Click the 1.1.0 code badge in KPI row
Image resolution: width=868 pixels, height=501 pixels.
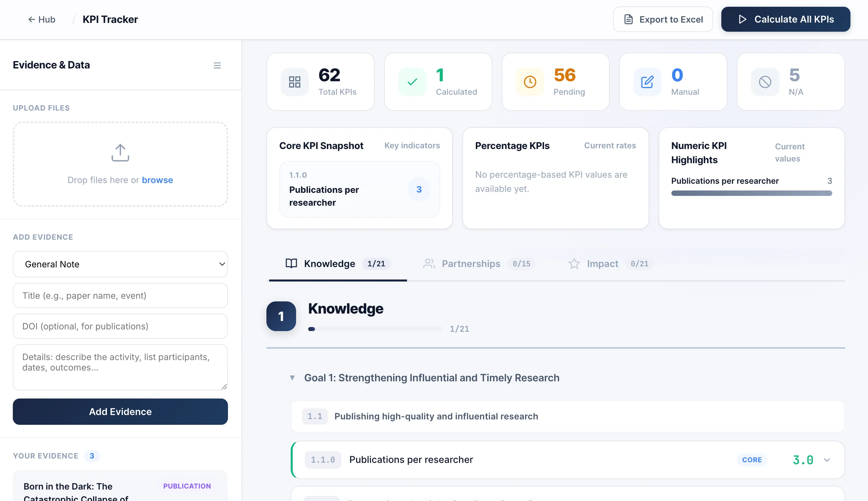point(322,460)
